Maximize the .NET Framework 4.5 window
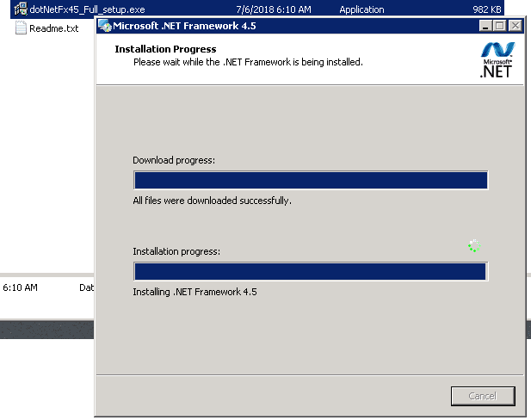This screenshot has width=531, height=420. click(500, 26)
